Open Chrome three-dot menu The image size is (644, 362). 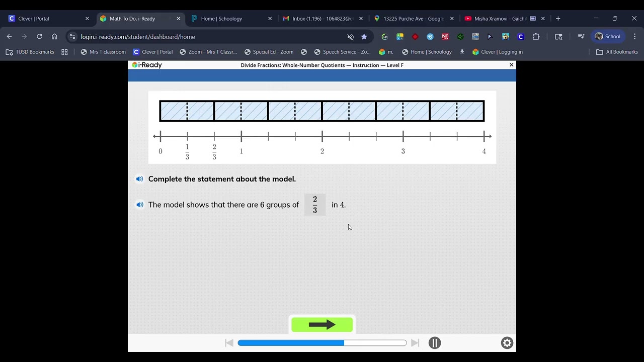pos(635,37)
